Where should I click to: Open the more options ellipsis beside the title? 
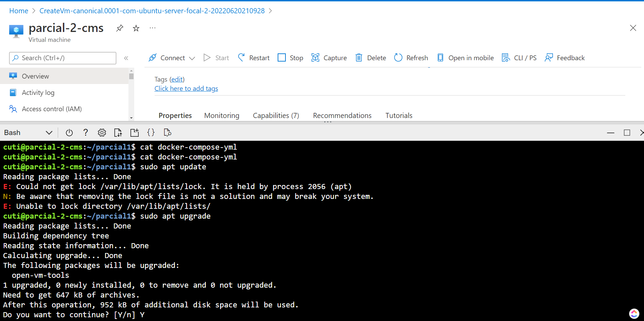(153, 28)
